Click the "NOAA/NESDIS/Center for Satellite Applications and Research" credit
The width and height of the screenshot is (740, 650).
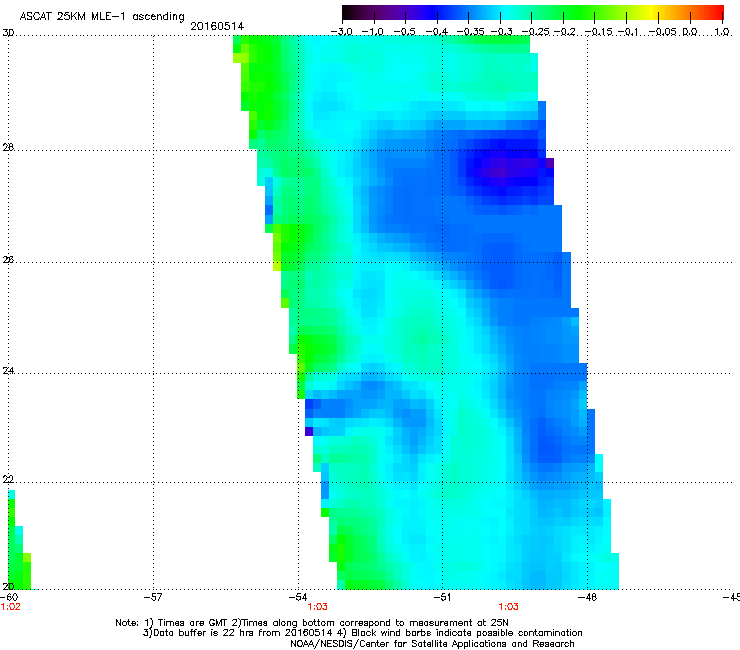point(432,644)
